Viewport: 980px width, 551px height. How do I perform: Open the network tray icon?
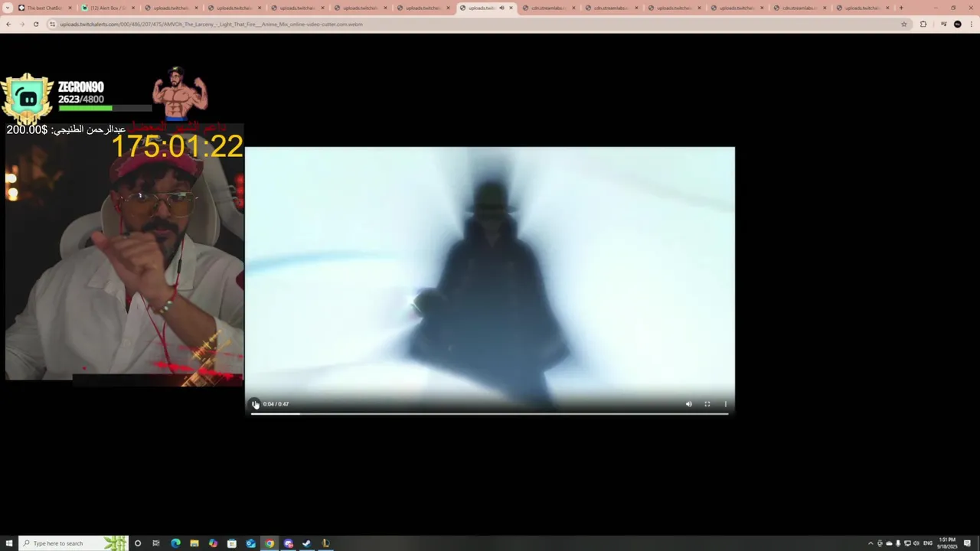point(907,543)
